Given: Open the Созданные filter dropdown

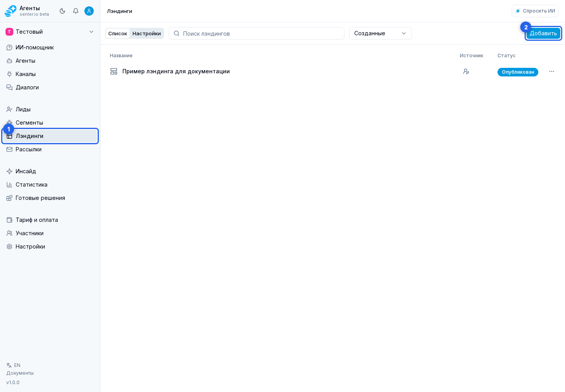Looking at the screenshot, I should [381, 33].
